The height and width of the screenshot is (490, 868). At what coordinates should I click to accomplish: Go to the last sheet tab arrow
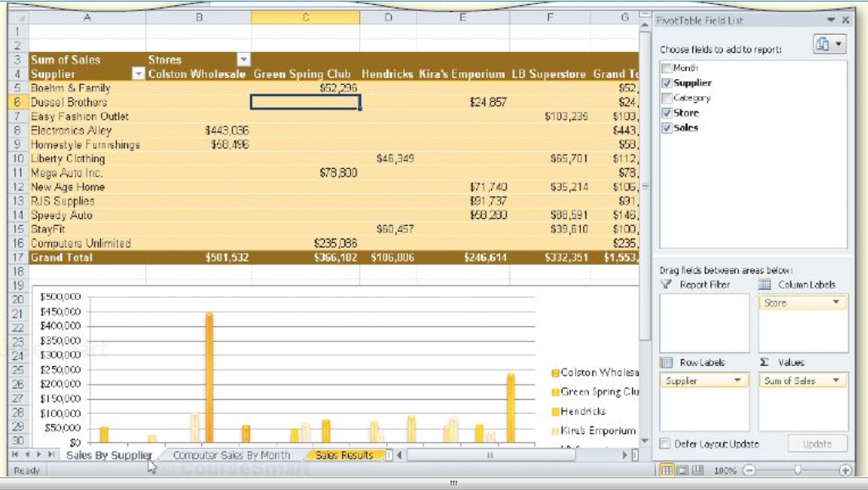[51, 454]
